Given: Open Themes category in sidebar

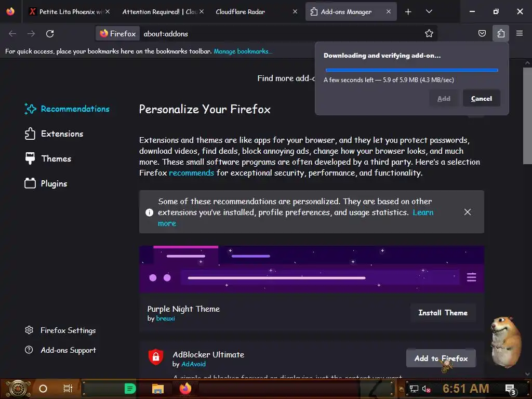Looking at the screenshot, I should pyautogui.click(x=48, y=158).
